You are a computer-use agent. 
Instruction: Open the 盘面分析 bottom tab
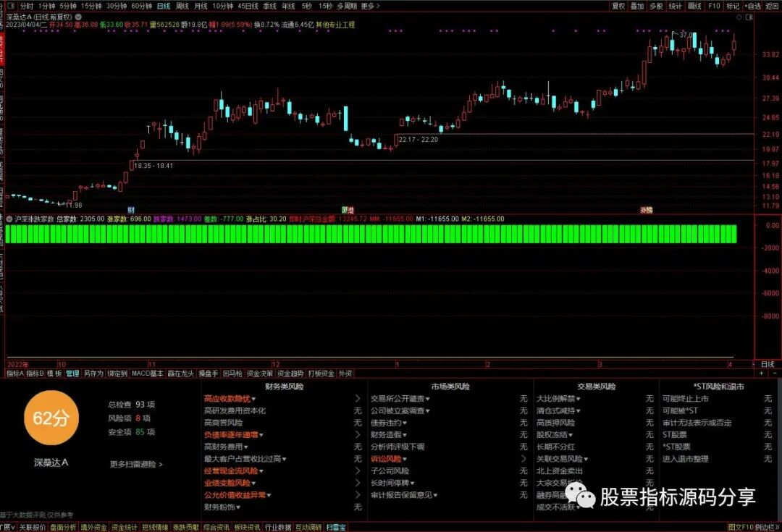point(63,527)
